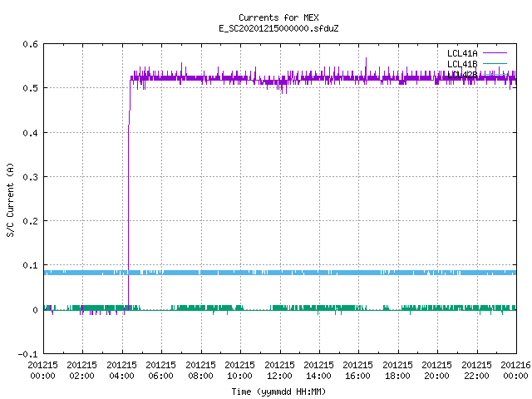Click the -0.1 y-axis tick label
Screen dimensions: 532x399
27,354
